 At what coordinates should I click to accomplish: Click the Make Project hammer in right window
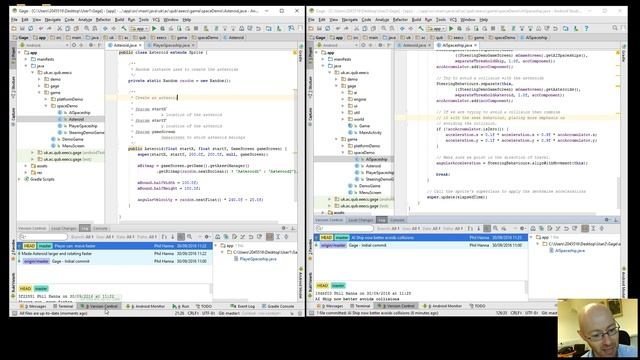click(421, 29)
